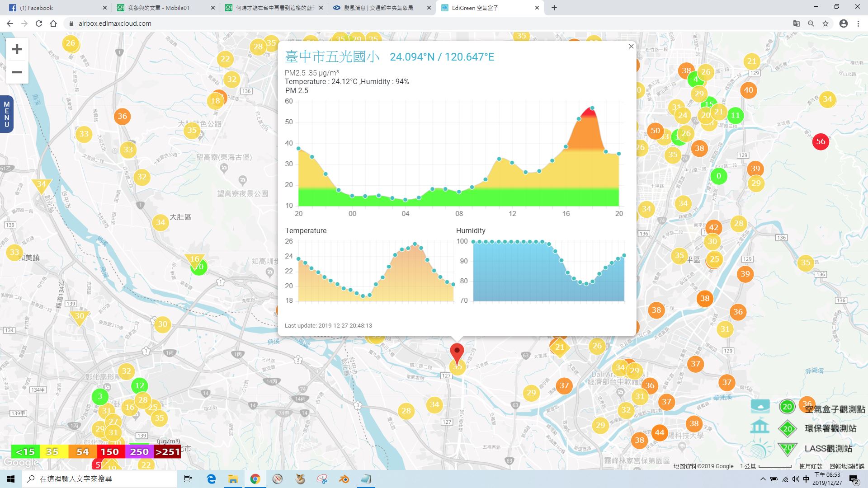
Task: Toggle 空氣盒子觀測點 airbox layer icon
Action: point(787,407)
